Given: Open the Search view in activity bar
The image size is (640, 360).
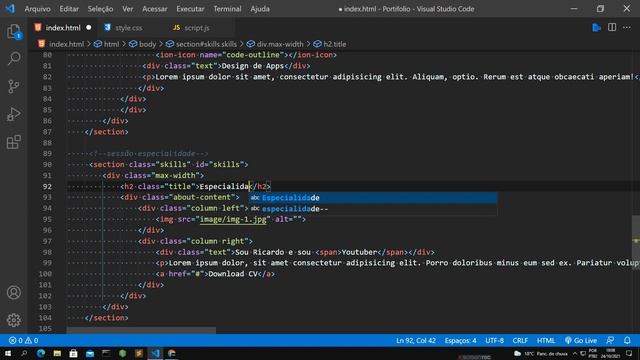Looking at the screenshot, I should pyautogui.click(x=13, y=59).
